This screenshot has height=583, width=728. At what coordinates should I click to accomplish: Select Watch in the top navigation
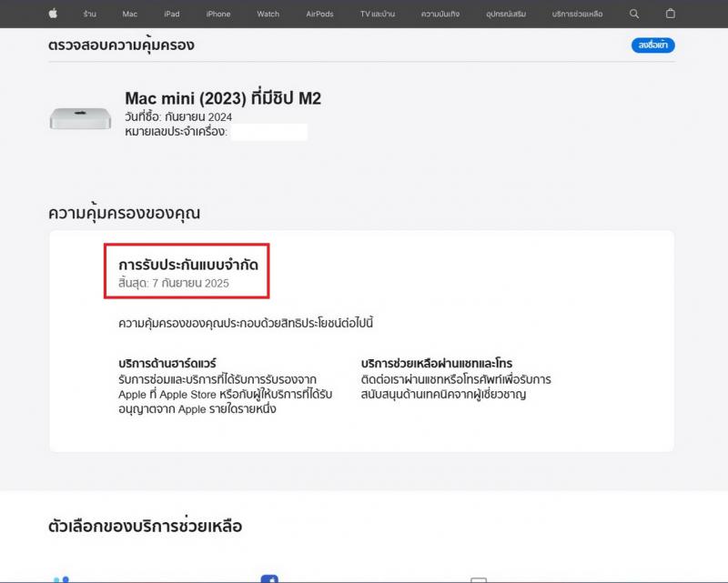(268, 15)
